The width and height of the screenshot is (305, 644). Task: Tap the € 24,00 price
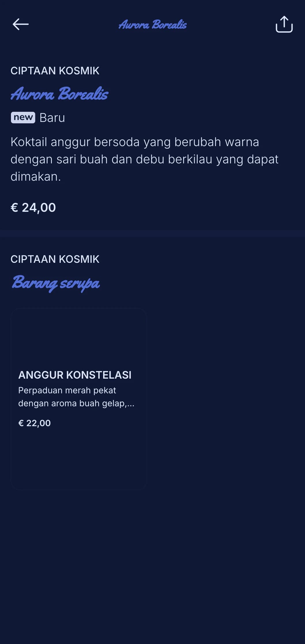33,207
